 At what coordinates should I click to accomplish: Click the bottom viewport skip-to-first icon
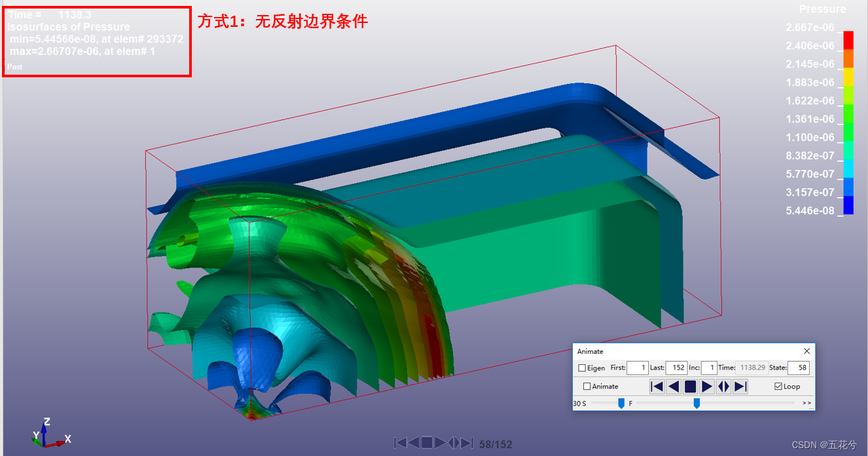399,443
